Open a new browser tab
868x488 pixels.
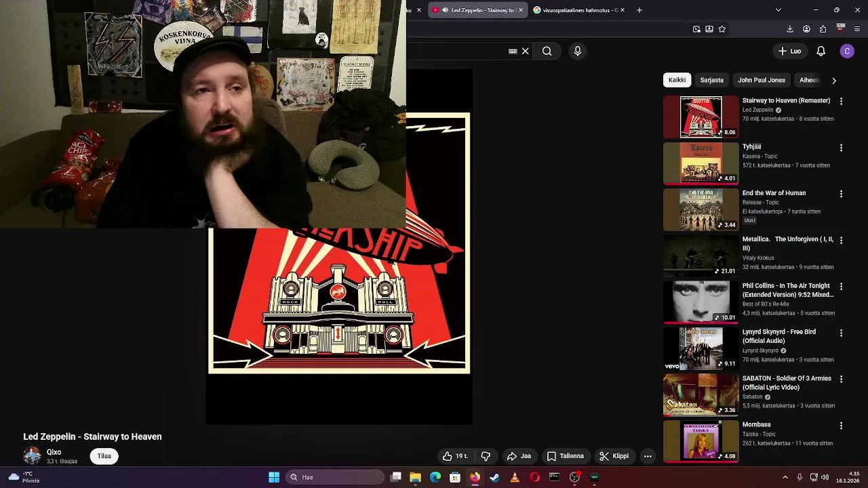click(x=639, y=10)
